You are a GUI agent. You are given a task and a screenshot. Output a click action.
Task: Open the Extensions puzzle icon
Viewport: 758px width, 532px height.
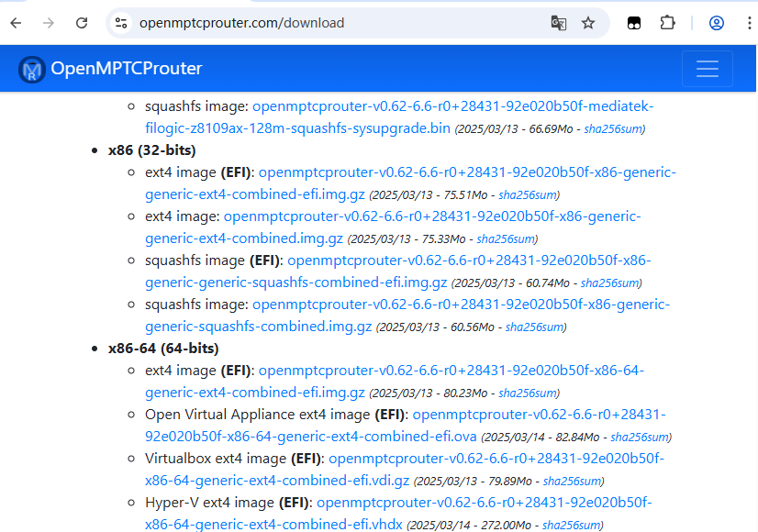coord(667,23)
